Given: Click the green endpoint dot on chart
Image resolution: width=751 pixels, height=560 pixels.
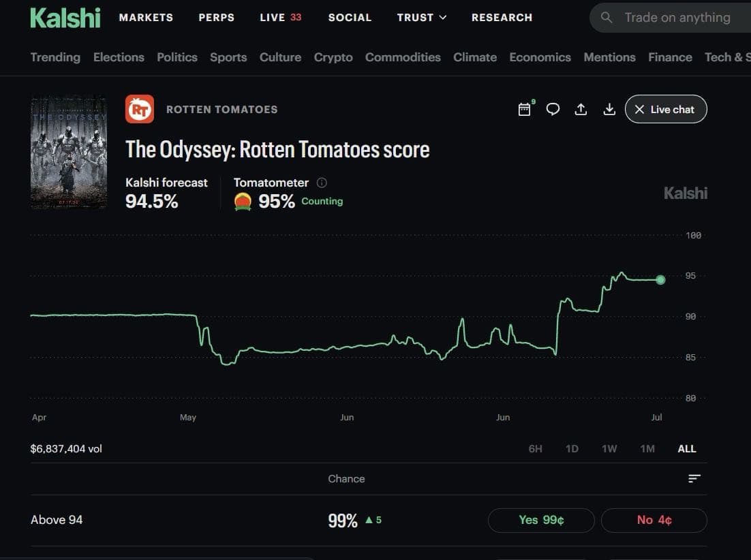Looking at the screenshot, I should (x=660, y=280).
